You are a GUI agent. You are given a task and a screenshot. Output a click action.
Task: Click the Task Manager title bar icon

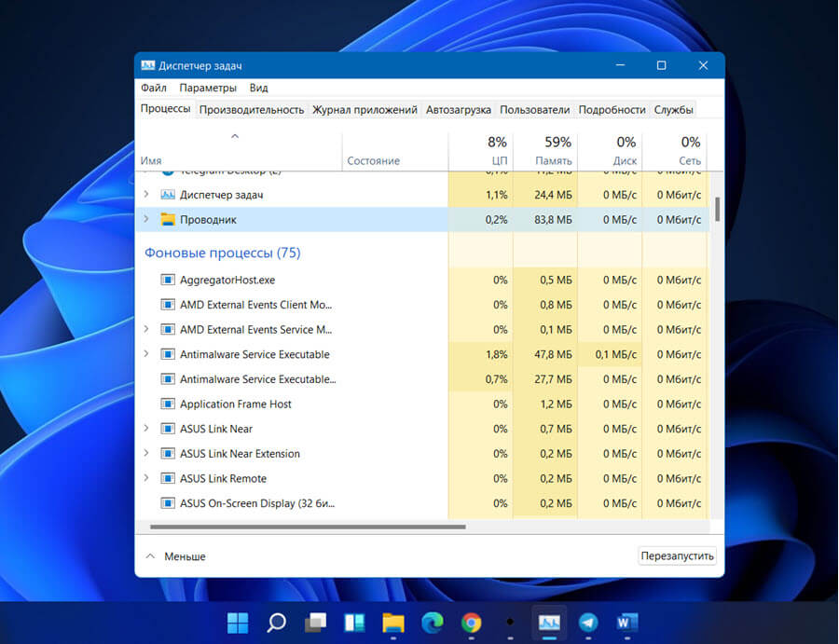click(x=147, y=65)
